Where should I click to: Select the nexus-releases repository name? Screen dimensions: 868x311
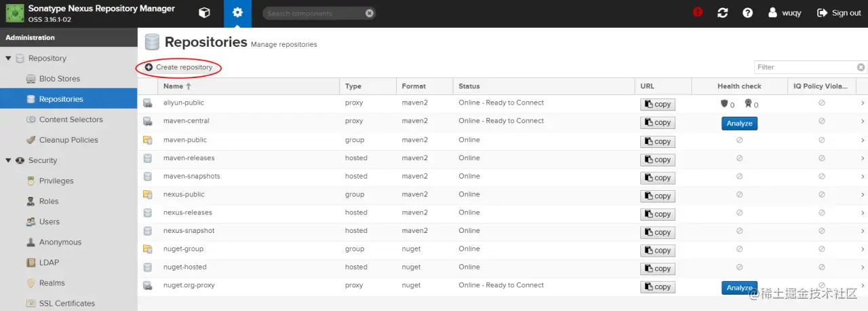point(188,213)
